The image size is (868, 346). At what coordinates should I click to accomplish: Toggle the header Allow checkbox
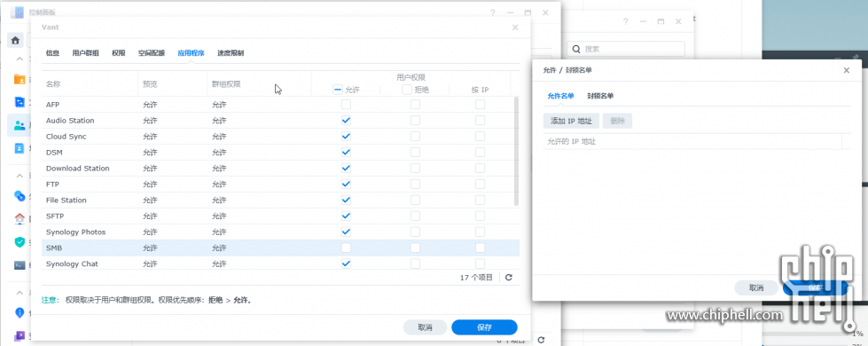coord(338,89)
